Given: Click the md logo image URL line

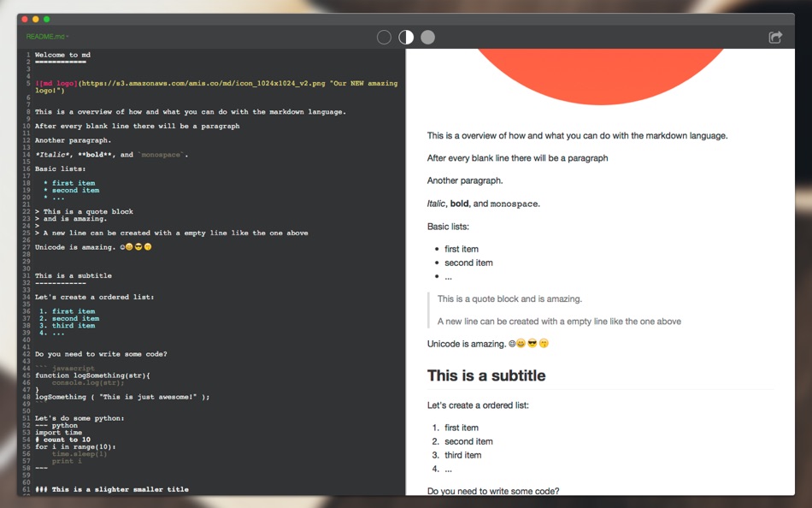Looking at the screenshot, I should (216, 86).
